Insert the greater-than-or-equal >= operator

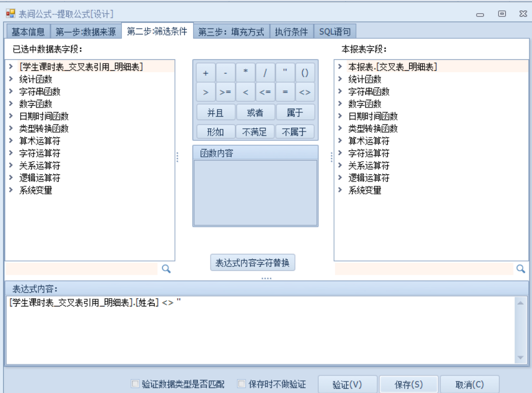pos(225,92)
